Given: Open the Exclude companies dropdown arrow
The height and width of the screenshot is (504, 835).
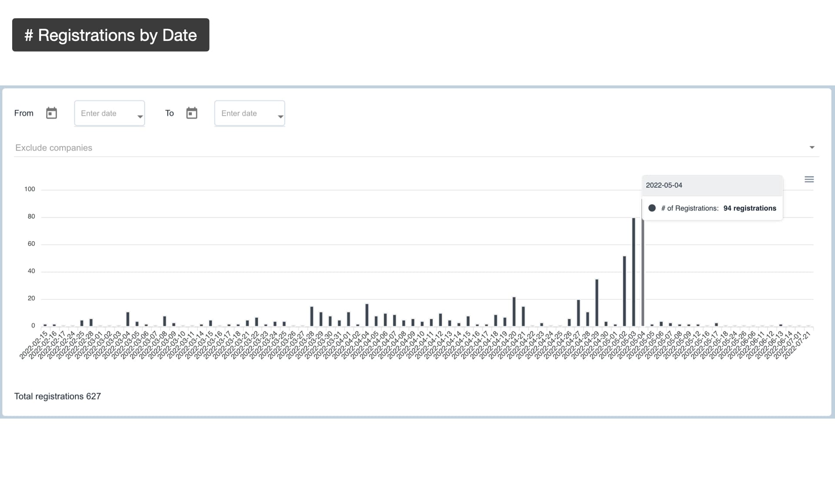Looking at the screenshot, I should (x=812, y=148).
